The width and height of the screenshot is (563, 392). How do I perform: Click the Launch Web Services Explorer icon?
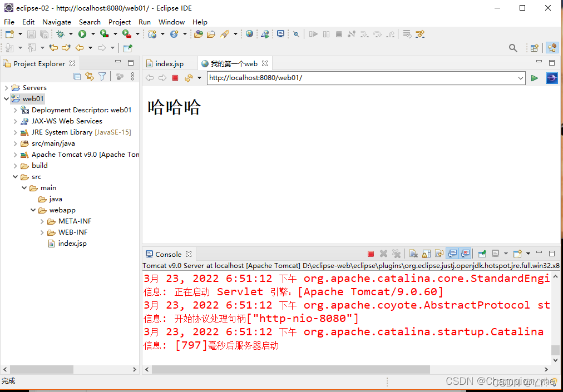[x=265, y=34]
